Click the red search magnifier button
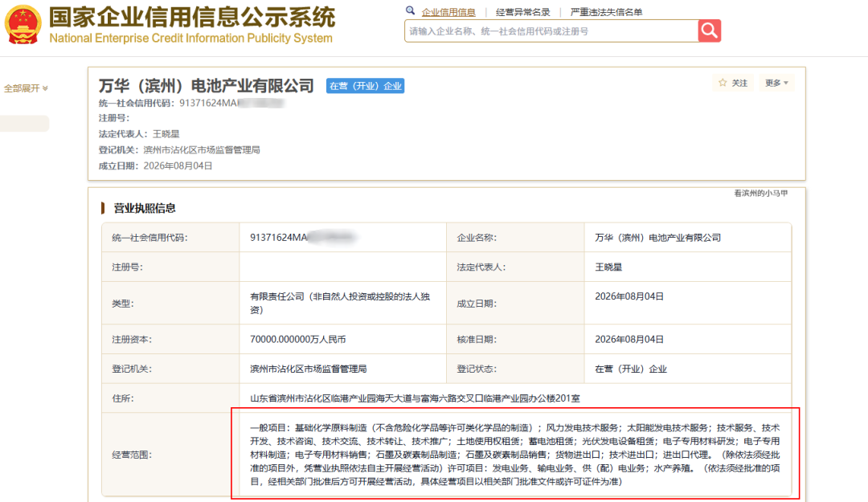 click(x=709, y=31)
